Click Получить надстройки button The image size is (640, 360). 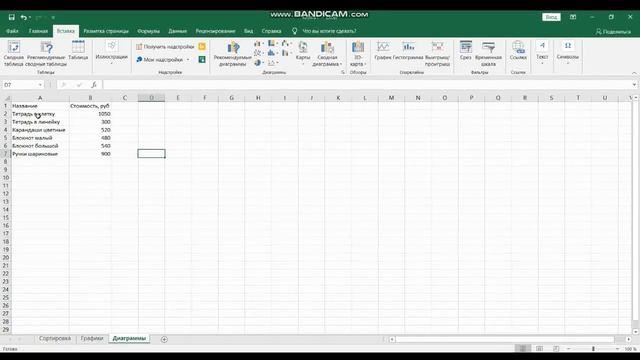tap(165, 47)
